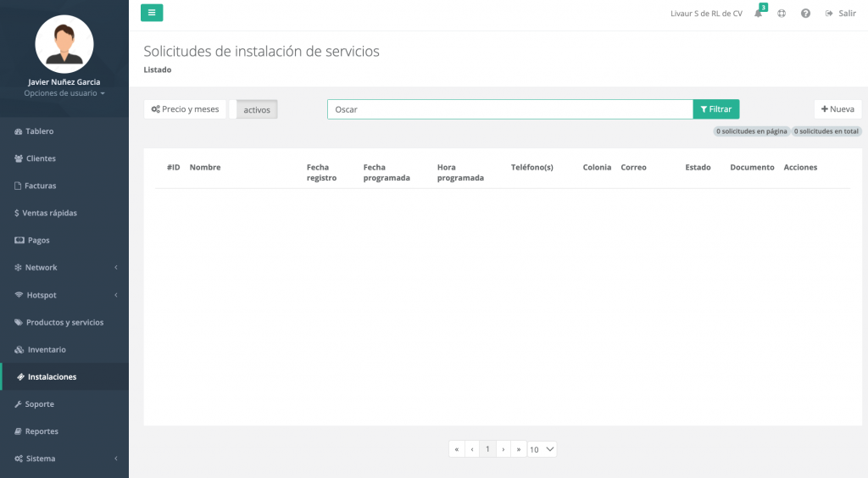Click the Tablero dashboard icon
The width and height of the screenshot is (868, 478).
pos(19,131)
